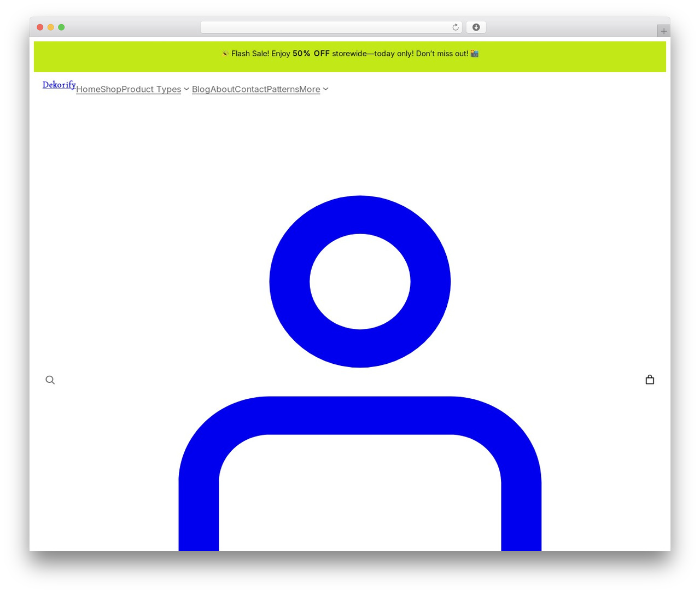Open the Blog menu item
This screenshot has width=700, height=593.
[x=201, y=89]
